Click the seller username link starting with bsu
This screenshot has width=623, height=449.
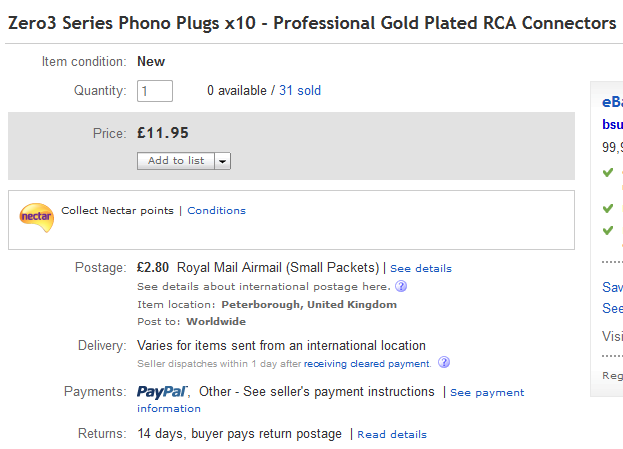click(612, 124)
